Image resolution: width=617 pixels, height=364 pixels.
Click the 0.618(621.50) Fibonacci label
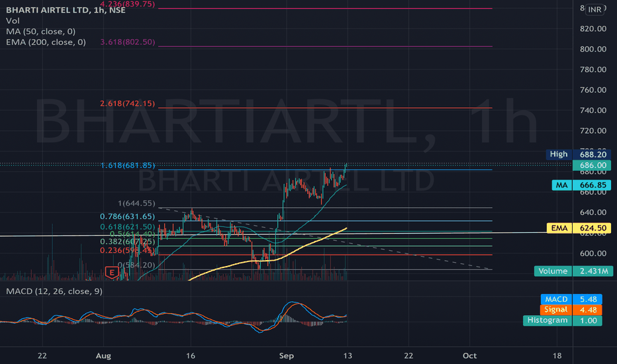pyautogui.click(x=128, y=226)
